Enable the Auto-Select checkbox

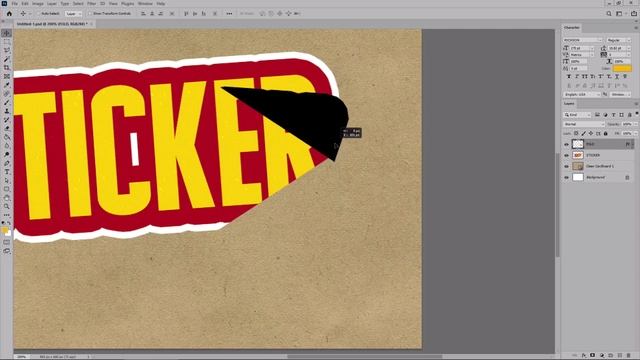pyautogui.click(x=39, y=13)
